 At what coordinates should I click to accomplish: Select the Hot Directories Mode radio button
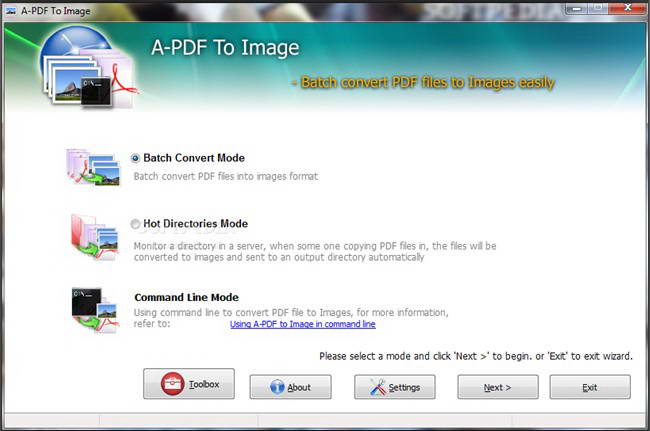click(135, 224)
